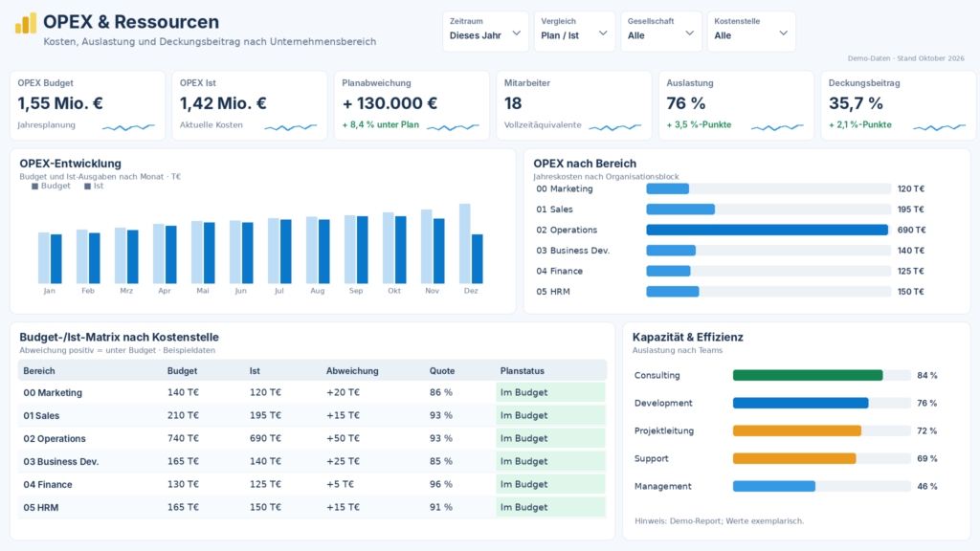Click the + 130.000 € Planabweichung value
The width and height of the screenshot is (980, 551).
[x=390, y=103]
